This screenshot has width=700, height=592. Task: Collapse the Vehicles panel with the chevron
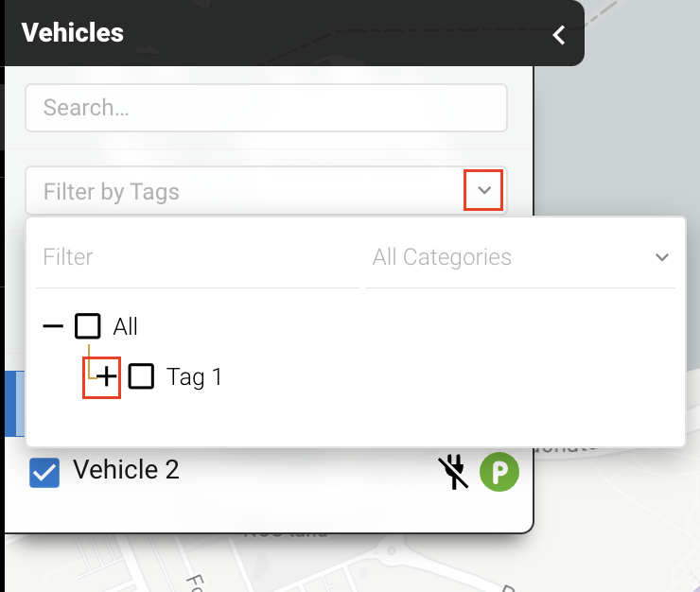559,35
